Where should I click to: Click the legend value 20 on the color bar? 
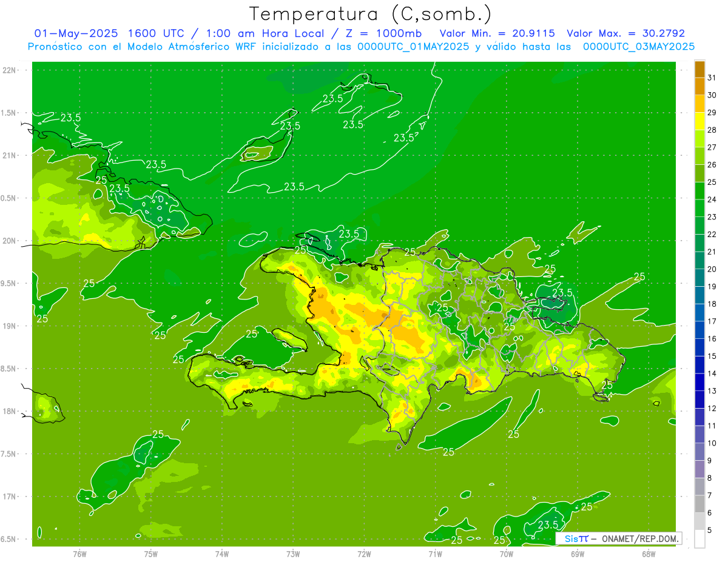point(712,269)
